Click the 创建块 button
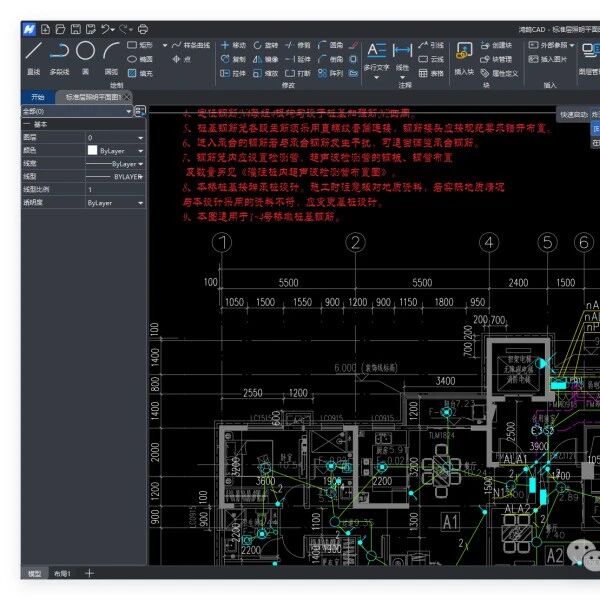Screen dimensions: 600x600 coord(496,45)
